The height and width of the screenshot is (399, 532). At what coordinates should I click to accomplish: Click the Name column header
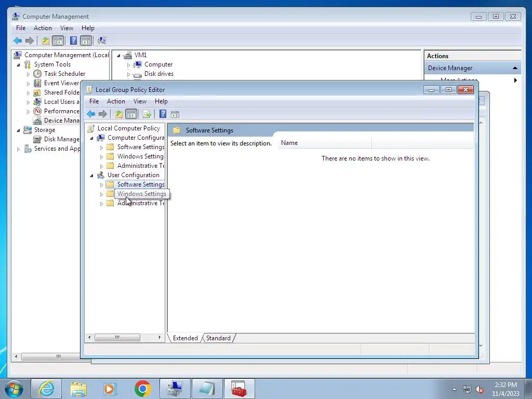coord(324,143)
